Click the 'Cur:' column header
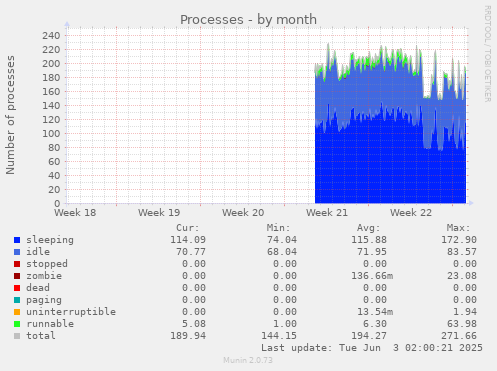Image resolution: width=497 pixels, height=371 pixels. [188, 228]
